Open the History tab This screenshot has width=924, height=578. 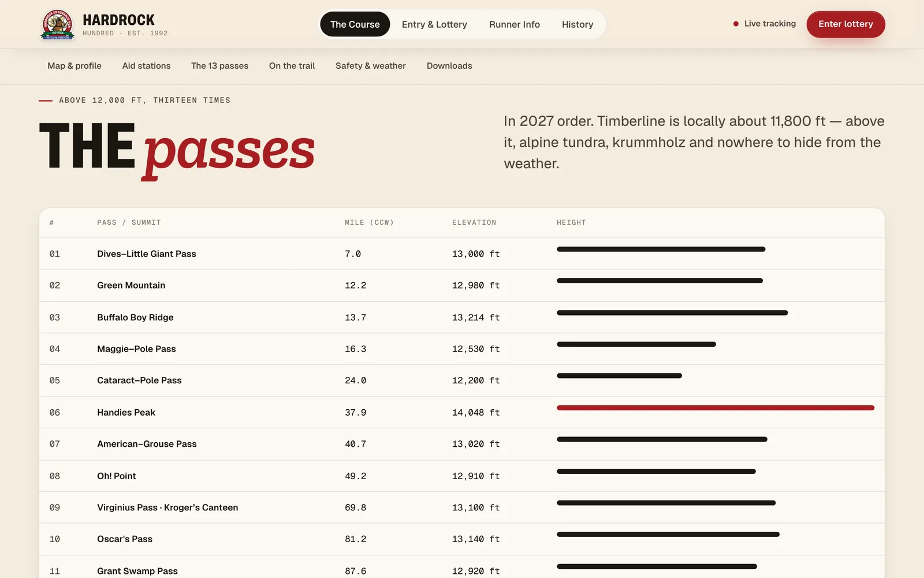tap(577, 24)
